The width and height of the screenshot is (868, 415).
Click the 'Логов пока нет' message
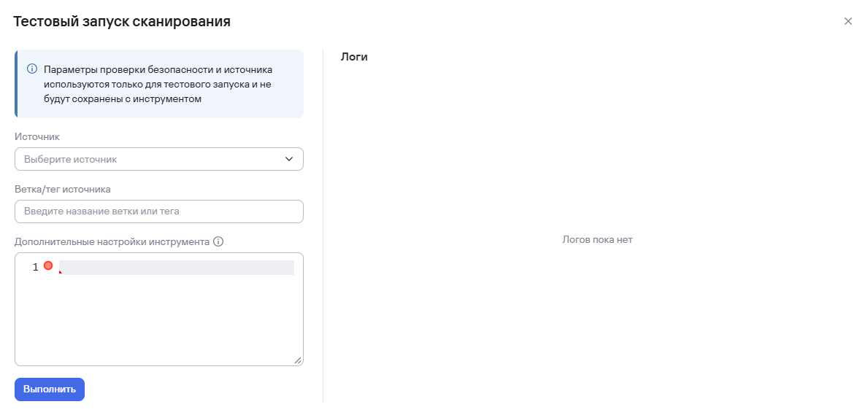tap(597, 240)
